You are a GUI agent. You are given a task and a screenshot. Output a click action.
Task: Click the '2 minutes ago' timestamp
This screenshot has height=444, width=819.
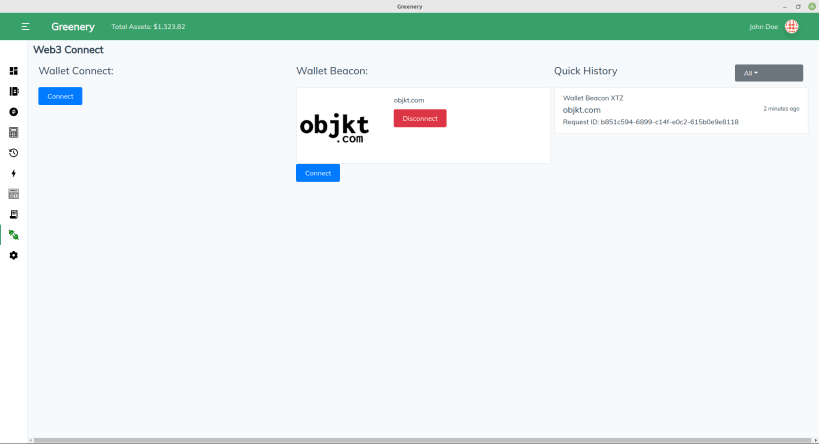tap(781, 109)
